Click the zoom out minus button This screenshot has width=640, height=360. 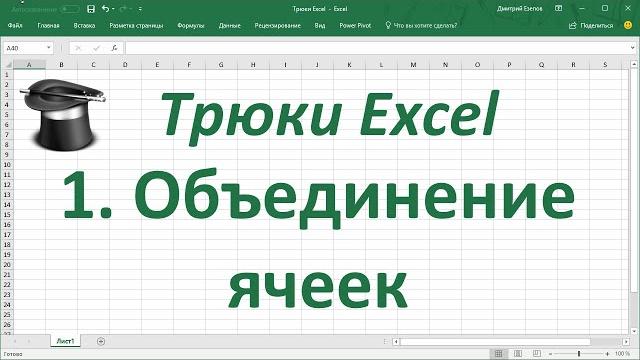(550, 354)
